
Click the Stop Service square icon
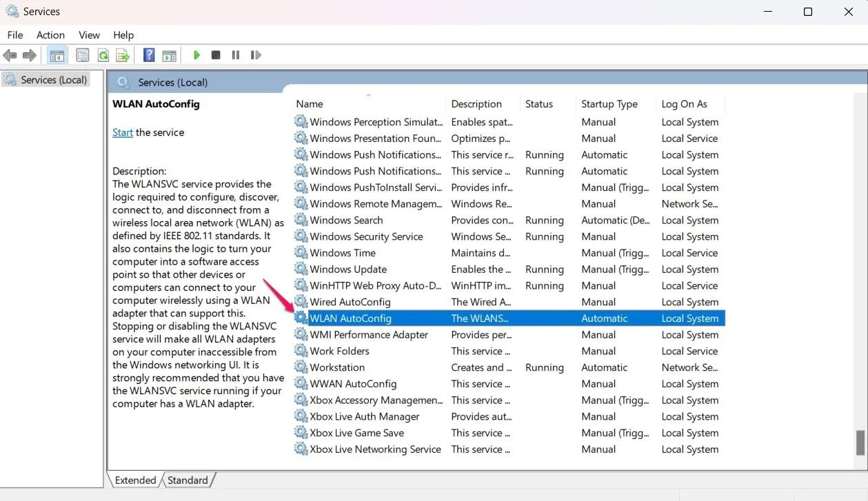click(216, 55)
